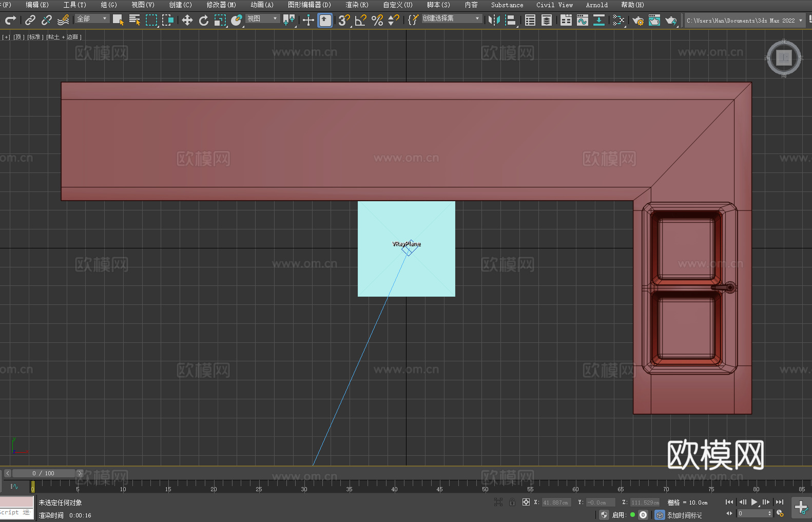Open Rendered Frame Window

[654, 20]
